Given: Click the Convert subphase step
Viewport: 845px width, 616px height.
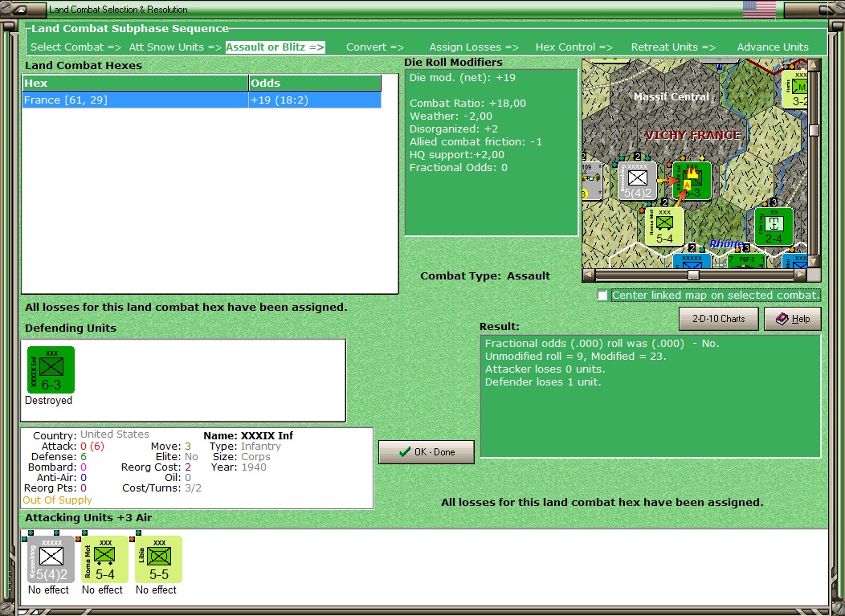Looking at the screenshot, I should pyautogui.click(x=374, y=47).
